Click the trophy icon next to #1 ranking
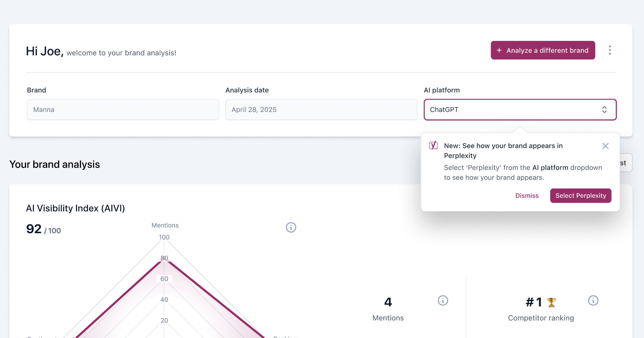This screenshot has height=338, width=644. point(551,302)
